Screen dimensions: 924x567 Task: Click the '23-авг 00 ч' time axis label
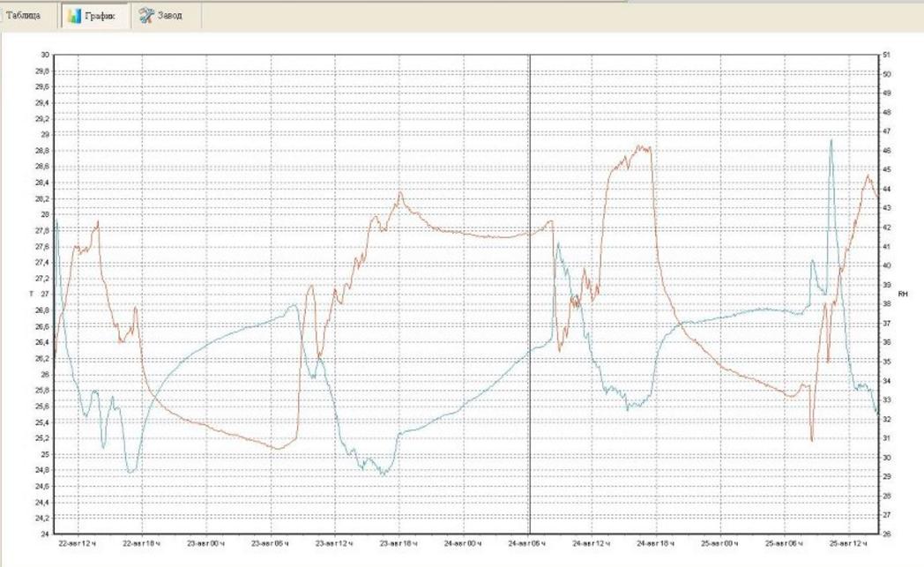point(206,544)
